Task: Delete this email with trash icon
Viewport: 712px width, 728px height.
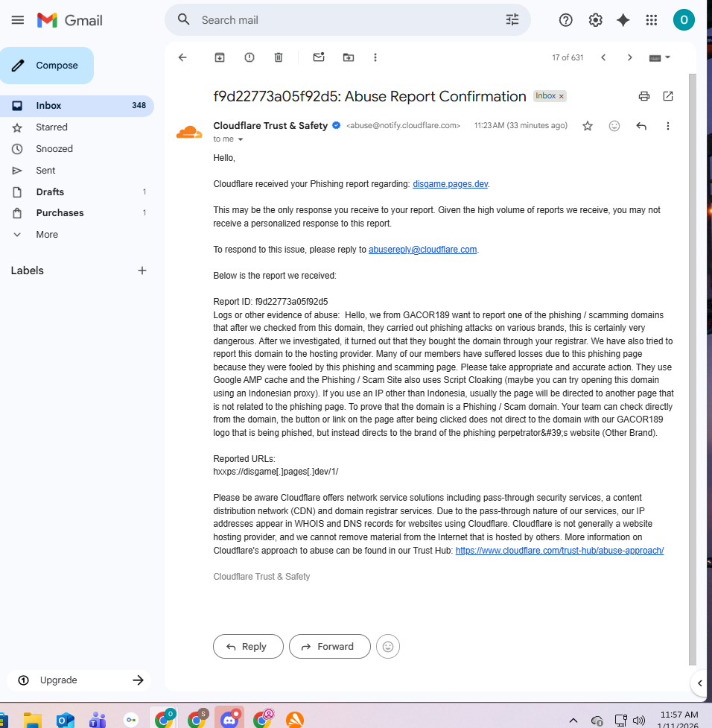Action: point(278,57)
